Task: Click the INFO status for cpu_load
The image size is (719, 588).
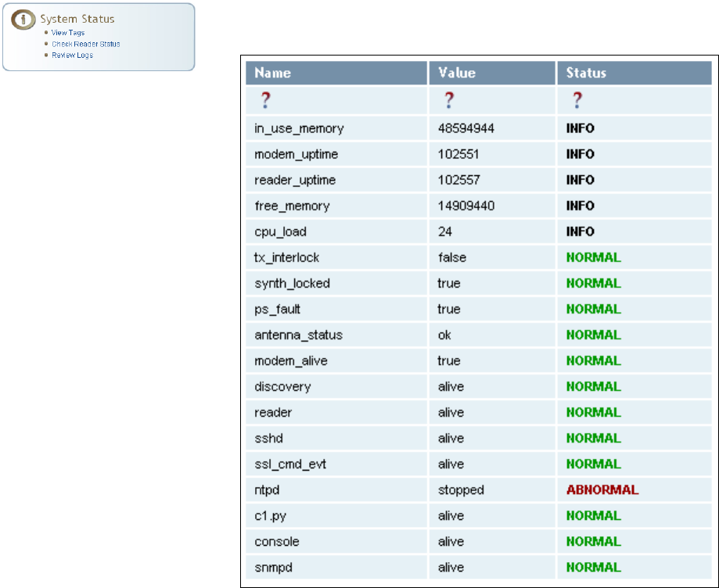Action: click(580, 231)
